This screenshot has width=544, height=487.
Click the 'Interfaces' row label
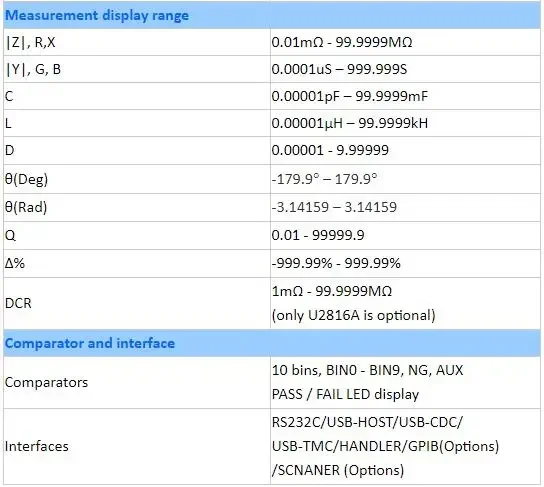pos(37,446)
